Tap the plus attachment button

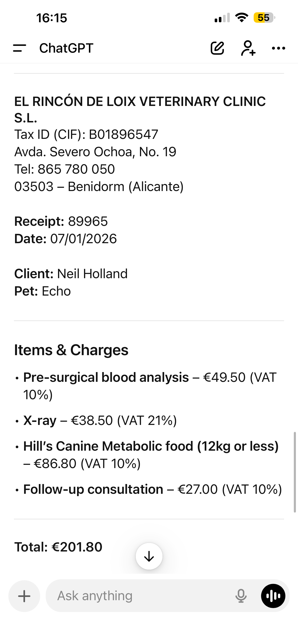coord(24,596)
